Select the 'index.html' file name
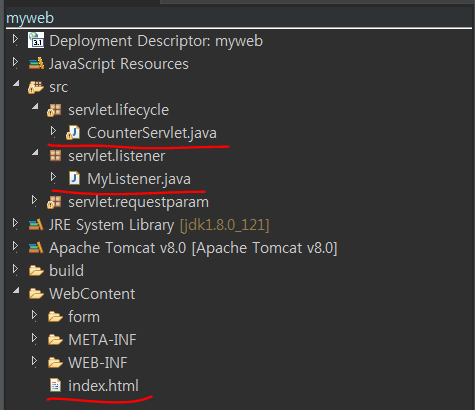Screen dimensions: 475x410 (x=103, y=386)
